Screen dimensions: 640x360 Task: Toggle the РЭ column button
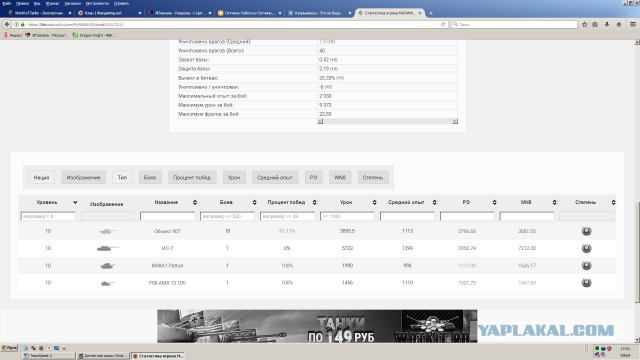coord(313,178)
